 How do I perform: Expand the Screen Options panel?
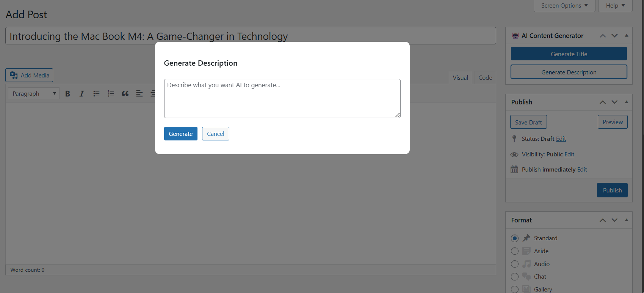[564, 6]
